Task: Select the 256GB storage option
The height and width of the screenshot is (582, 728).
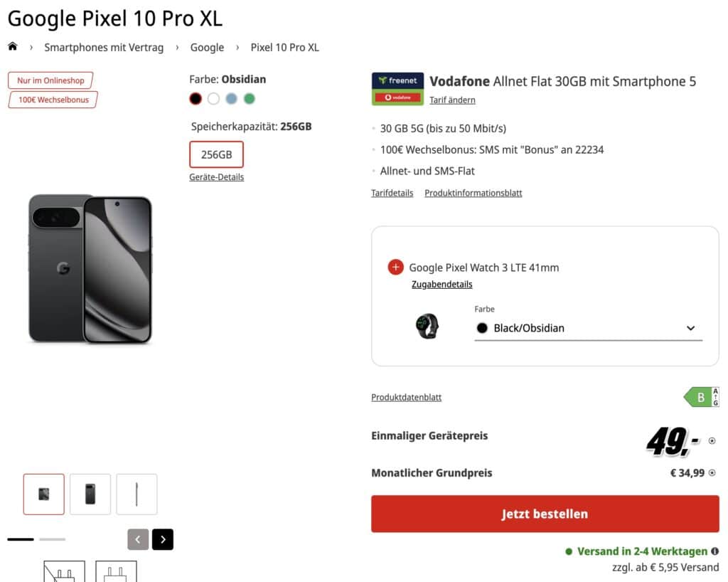Action: (x=216, y=154)
